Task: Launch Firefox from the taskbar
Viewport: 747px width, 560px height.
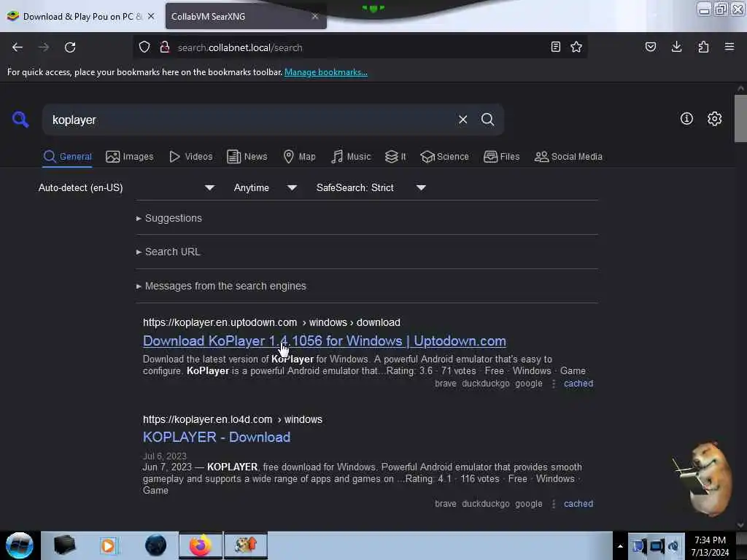Action: [201, 545]
